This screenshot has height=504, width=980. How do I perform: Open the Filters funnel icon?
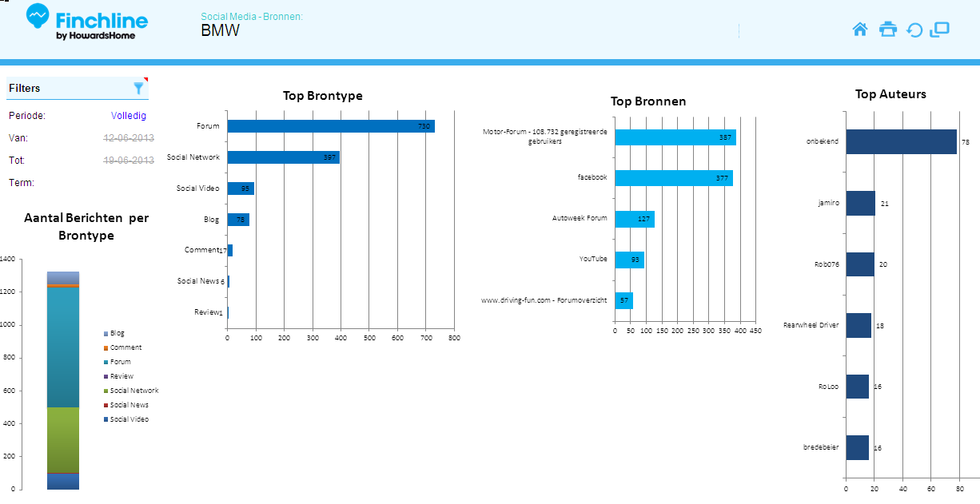click(139, 88)
